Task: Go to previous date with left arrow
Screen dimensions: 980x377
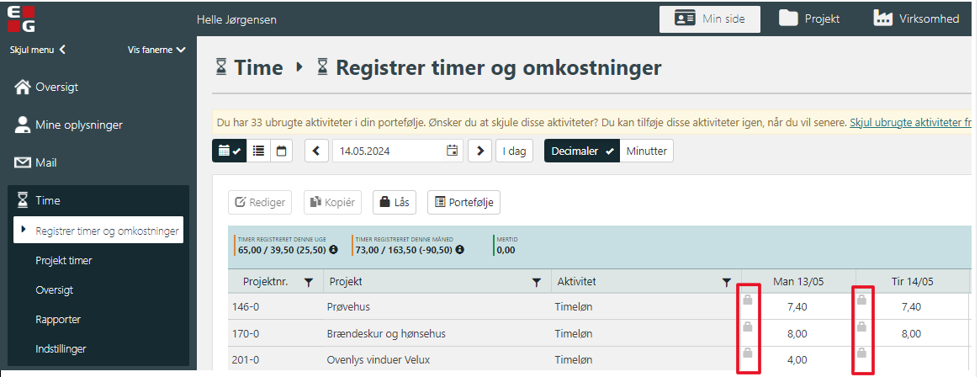Action: [316, 151]
